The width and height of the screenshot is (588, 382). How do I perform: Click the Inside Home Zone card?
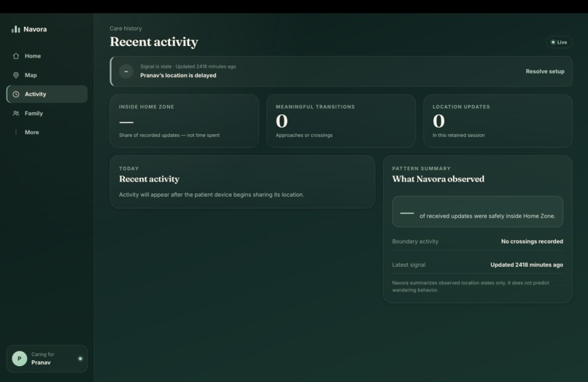(x=184, y=121)
